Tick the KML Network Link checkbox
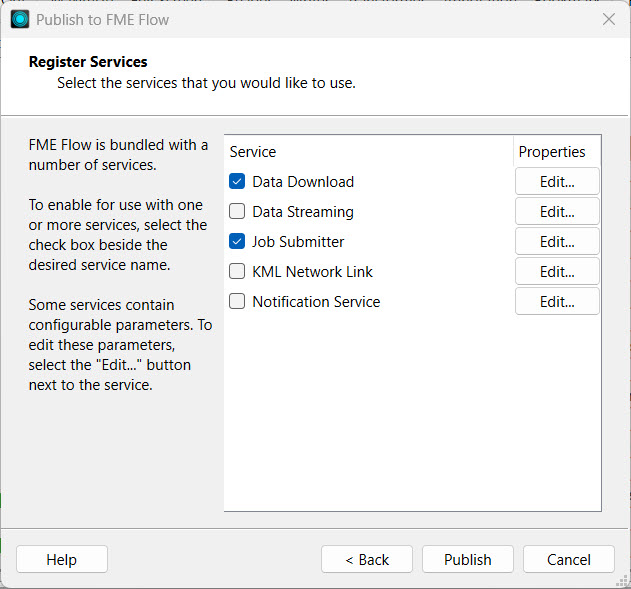Viewport: 631px width, 589px height. click(237, 271)
